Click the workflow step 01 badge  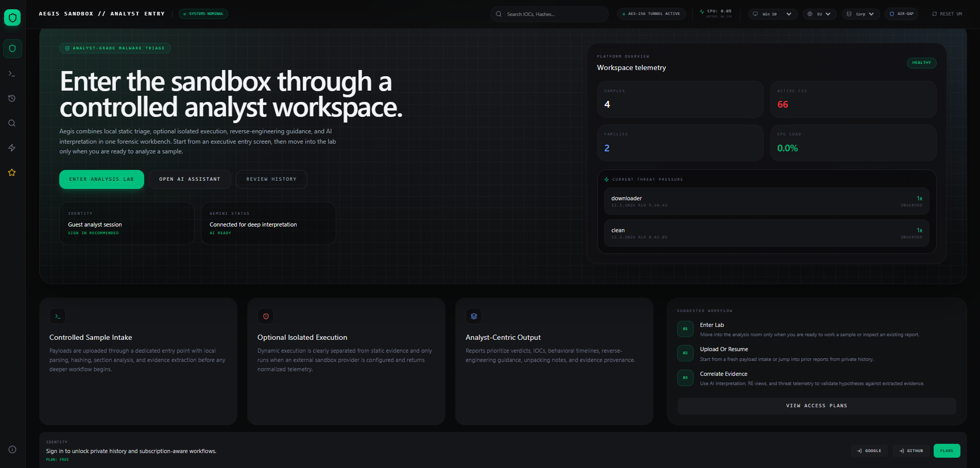[685, 328]
